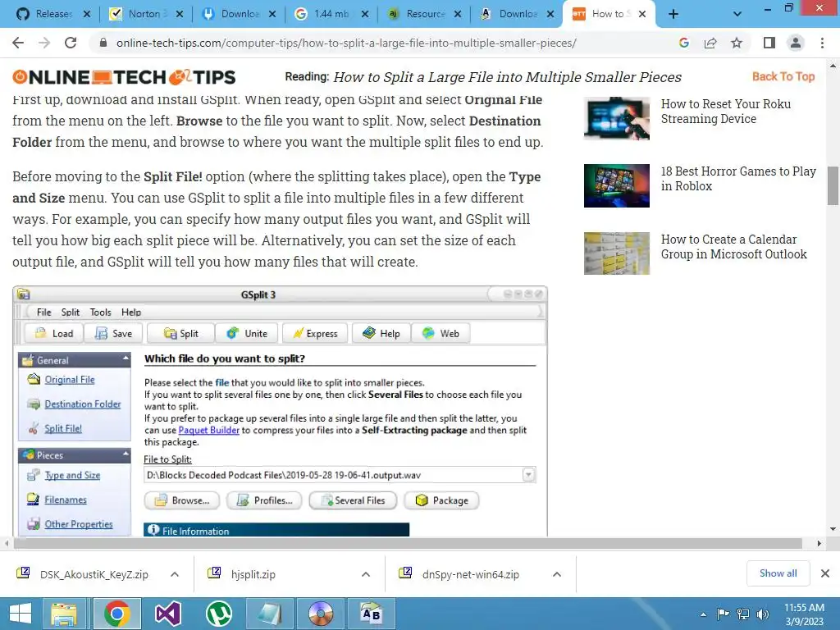Click the Package button
The image size is (840, 630).
(441, 500)
